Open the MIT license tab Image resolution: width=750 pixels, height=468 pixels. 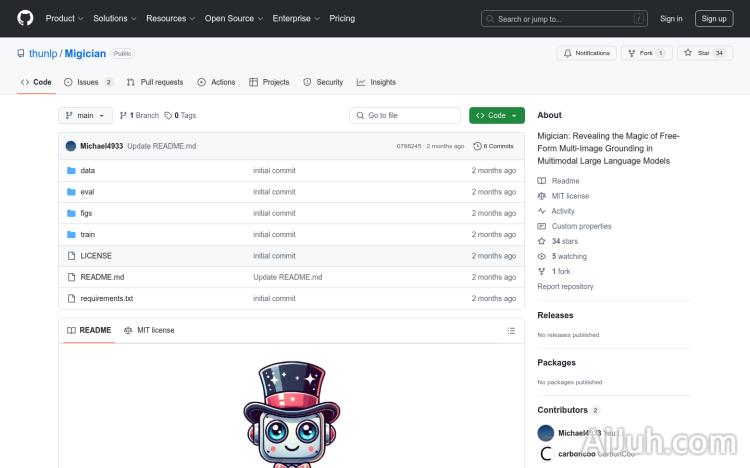coord(149,330)
